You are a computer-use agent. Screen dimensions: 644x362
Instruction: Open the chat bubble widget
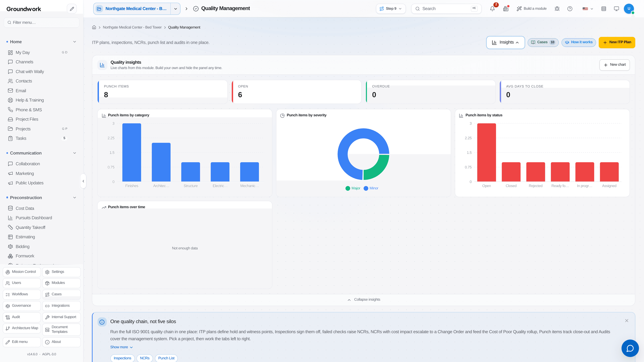[630, 348]
